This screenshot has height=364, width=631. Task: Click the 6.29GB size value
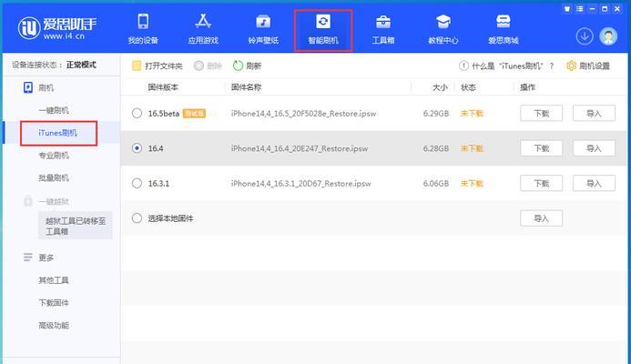click(436, 114)
